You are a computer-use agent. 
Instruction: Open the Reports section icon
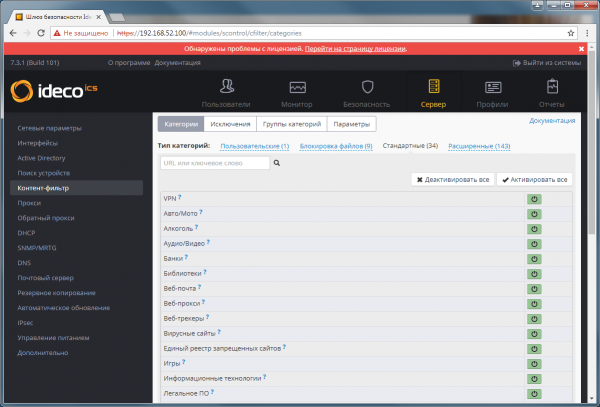[551, 87]
